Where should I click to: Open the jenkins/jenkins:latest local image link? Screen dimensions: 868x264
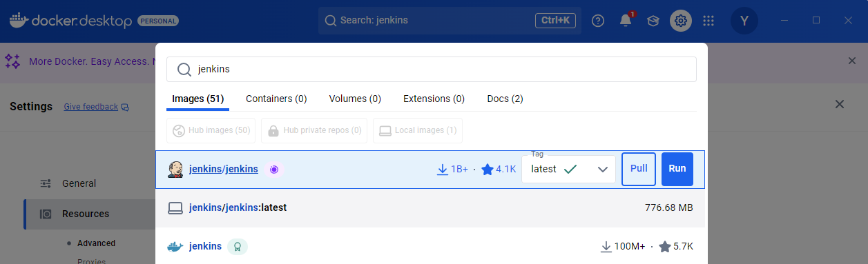pos(238,207)
